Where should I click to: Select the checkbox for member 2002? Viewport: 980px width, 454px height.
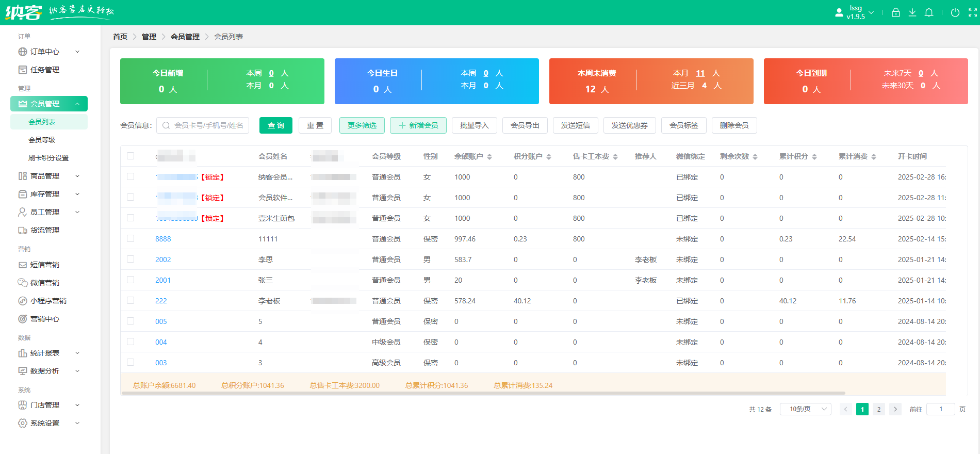pos(130,259)
